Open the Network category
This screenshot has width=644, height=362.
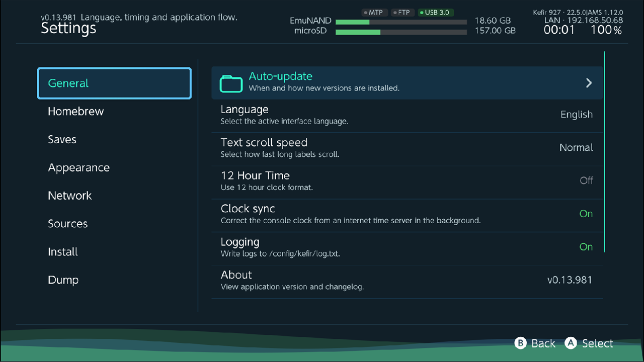point(69,196)
